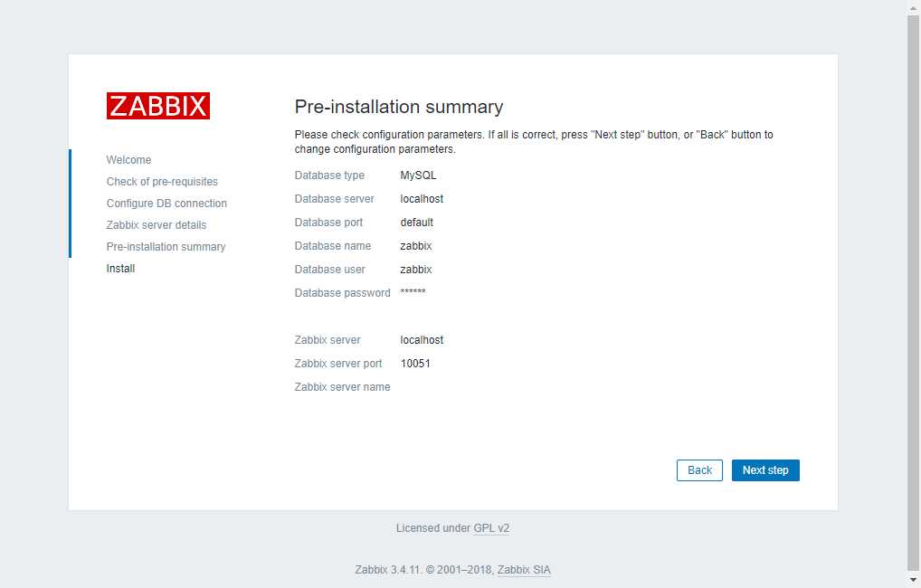921x588 pixels.
Task: Click the Zabbix server localhost value
Action: [422, 339]
